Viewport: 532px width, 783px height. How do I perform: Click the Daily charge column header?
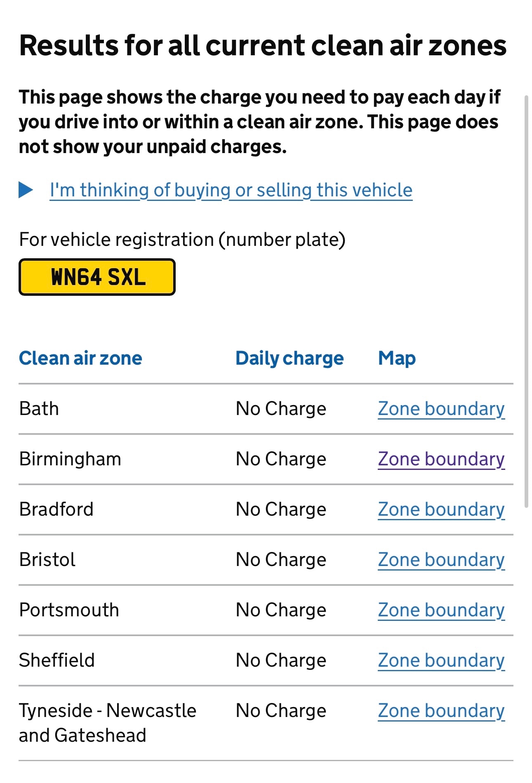coord(290,358)
